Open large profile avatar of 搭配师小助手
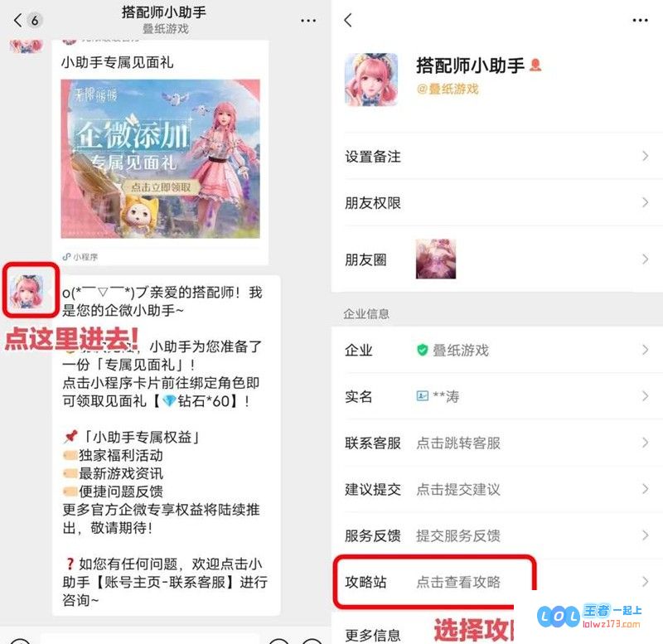Screen dimensions: 663x644 (371, 79)
